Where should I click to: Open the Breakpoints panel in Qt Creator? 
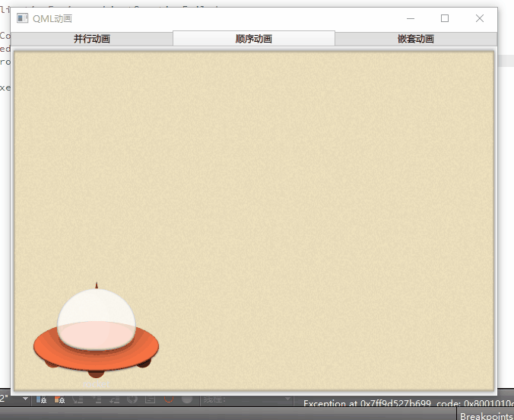point(487,415)
